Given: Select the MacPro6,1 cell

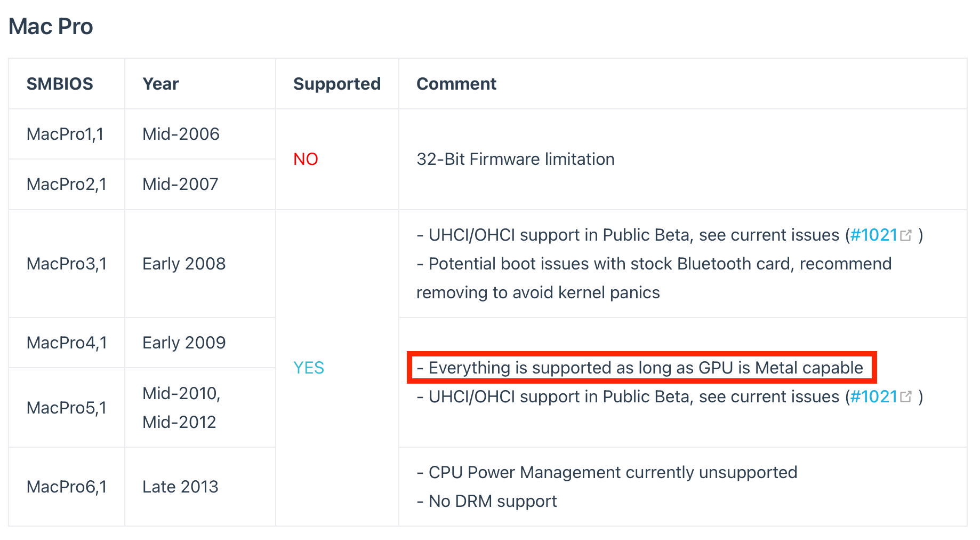Looking at the screenshot, I should [x=67, y=487].
